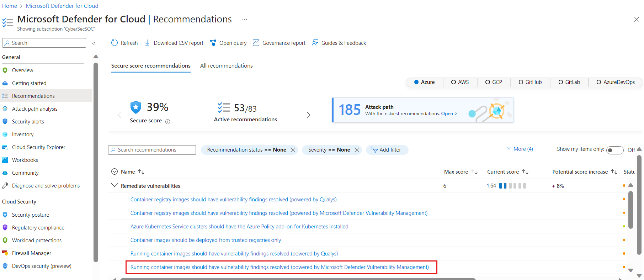Click the Guides & Feedback person icon
The width and height of the screenshot is (644, 280).
click(315, 43)
